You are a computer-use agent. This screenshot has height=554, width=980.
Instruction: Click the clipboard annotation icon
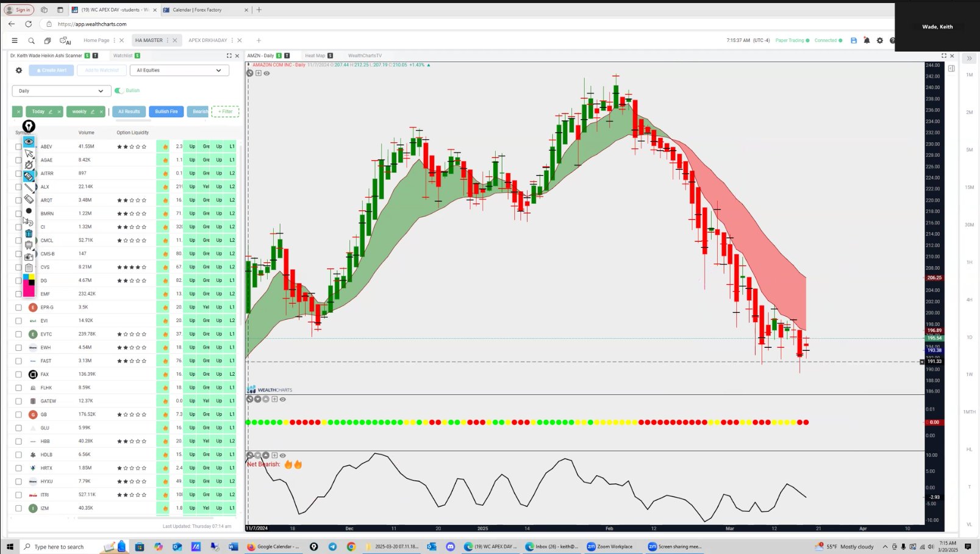(x=29, y=268)
